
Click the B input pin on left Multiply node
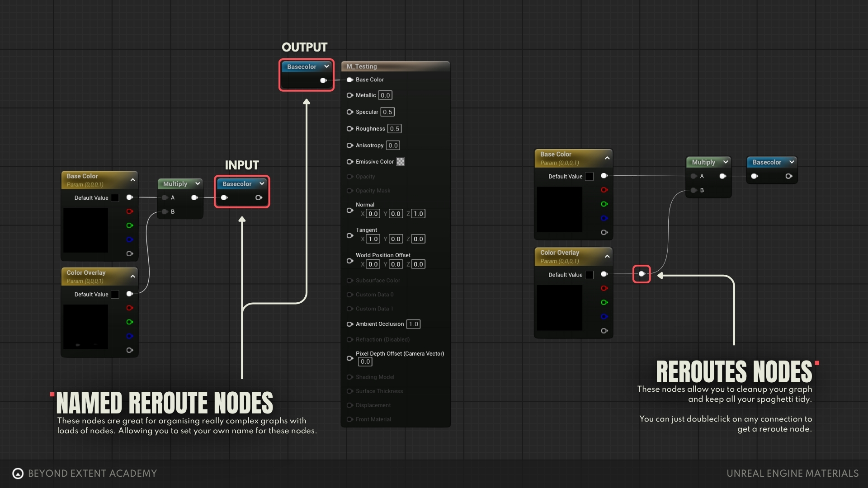[x=165, y=211]
